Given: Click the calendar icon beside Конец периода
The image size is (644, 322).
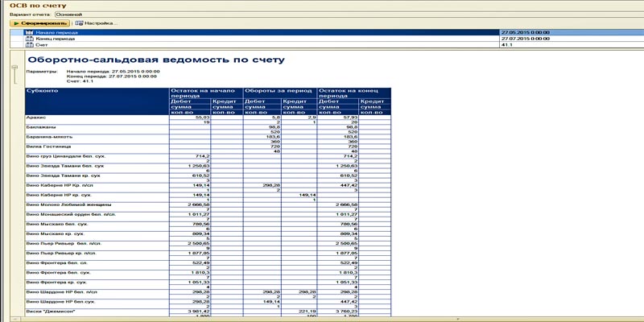Looking at the screenshot, I should 30,39.
